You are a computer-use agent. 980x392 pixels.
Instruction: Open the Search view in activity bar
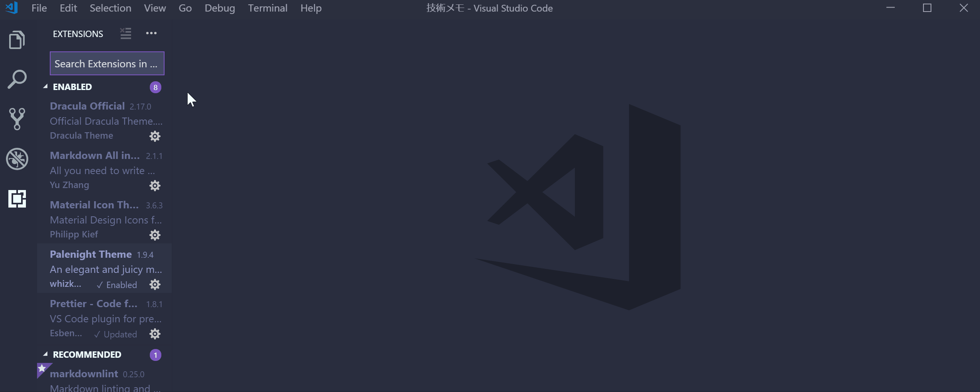click(x=17, y=79)
